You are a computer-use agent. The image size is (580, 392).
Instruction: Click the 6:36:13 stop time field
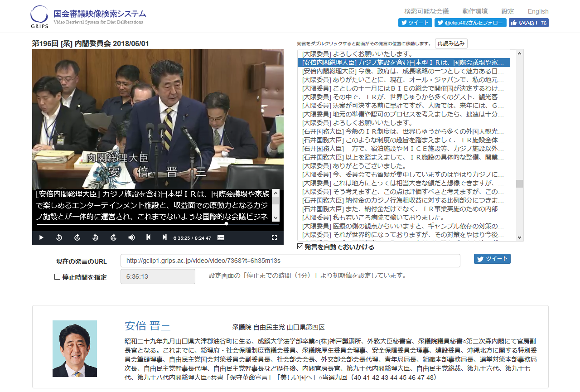click(x=158, y=276)
